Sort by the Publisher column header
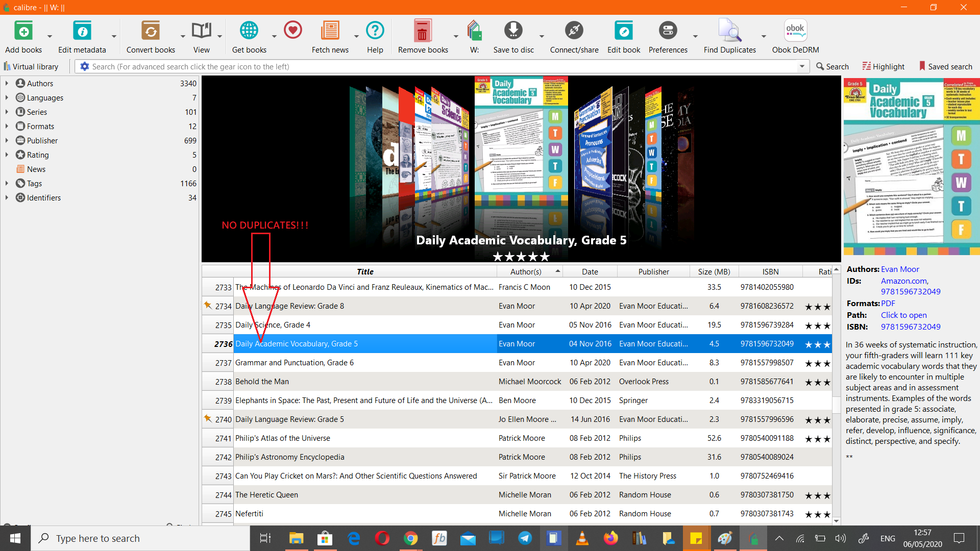980x551 pixels. [x=653, y=271]
